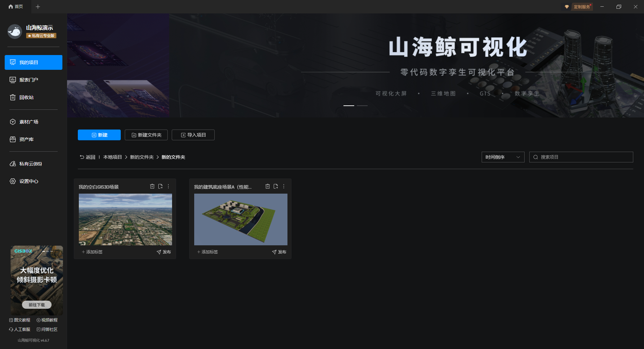
Task: Open 报表门户 in the sidebar
Action: [x=34, y=80]
